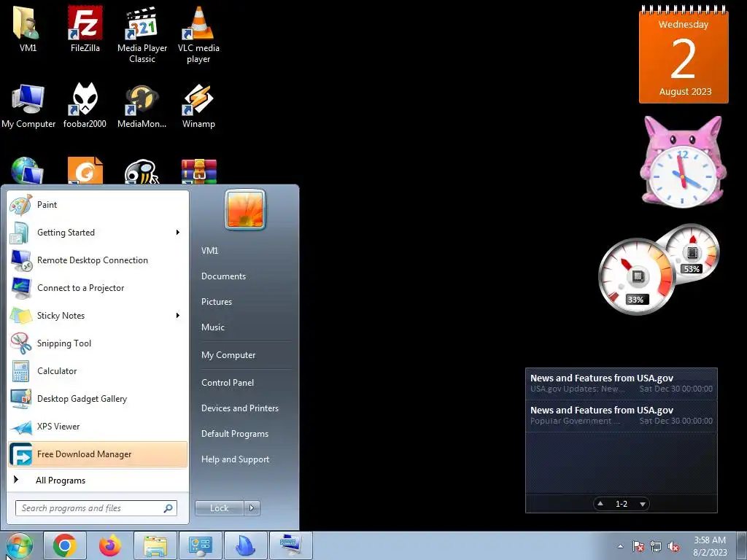Click the Calculator icon
747x560 pixels.
[21, 371]
